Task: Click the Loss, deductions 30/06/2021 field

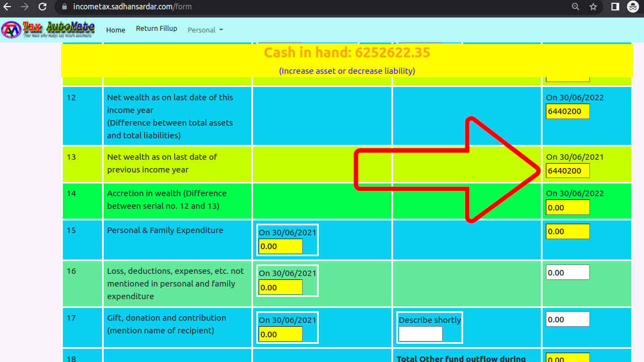Action: click(x=280, y=287)
